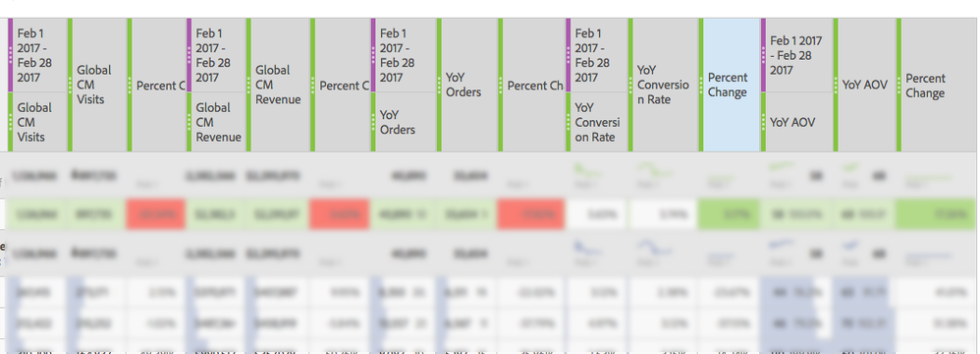Screen dimensions: 980x354
Task: Click the purple handle on Feb date above YoY AOV
Action: click(x=763, y=56)
